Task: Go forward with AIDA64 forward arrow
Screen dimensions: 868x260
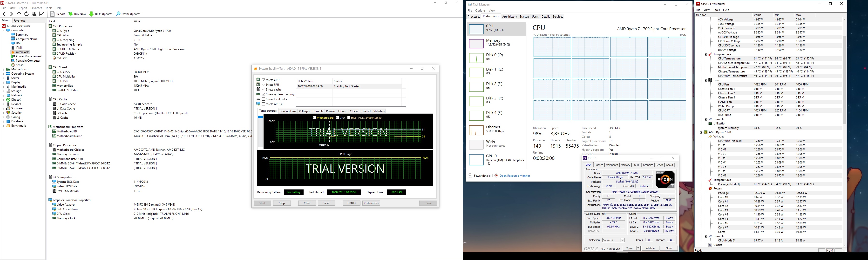Action: [x=12, y=14]
